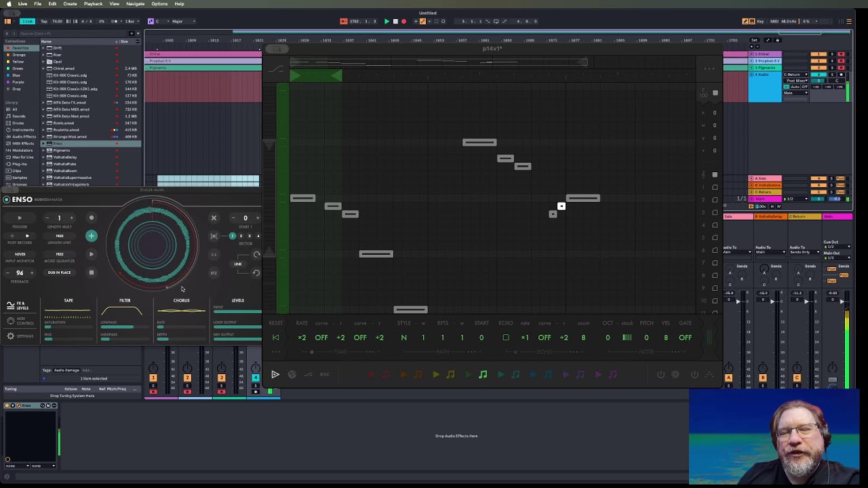Open the Enso FX & Levels tab
Screen dimensions: 868x488
click(x=18, y=306)
